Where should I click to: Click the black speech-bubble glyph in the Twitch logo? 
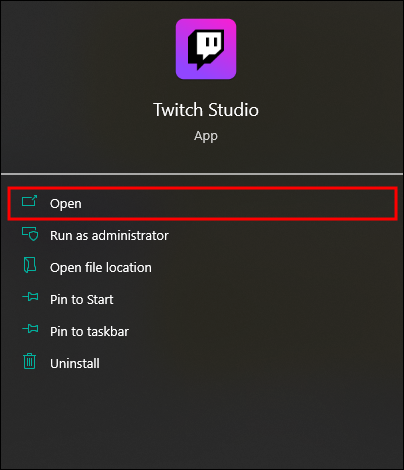click(206, 49)
